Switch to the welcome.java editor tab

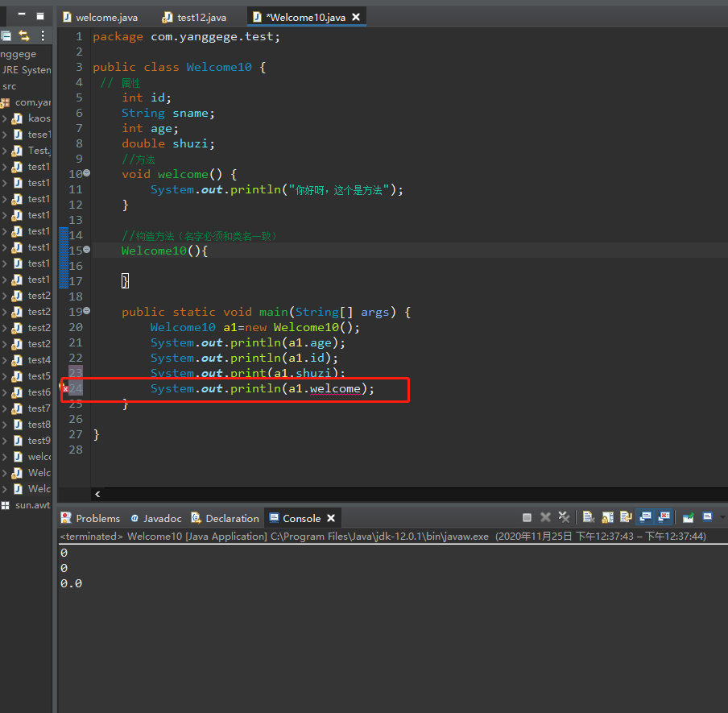tap(101, 17)
